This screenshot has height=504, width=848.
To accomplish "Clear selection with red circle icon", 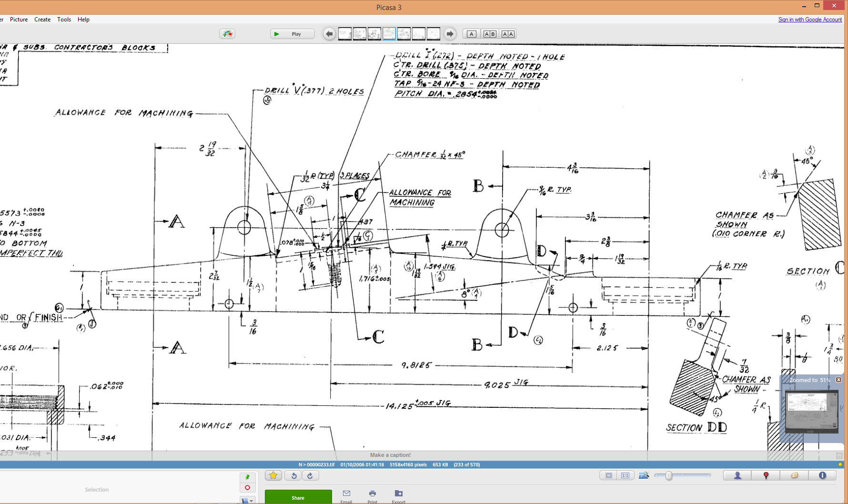I will point(247,488).
